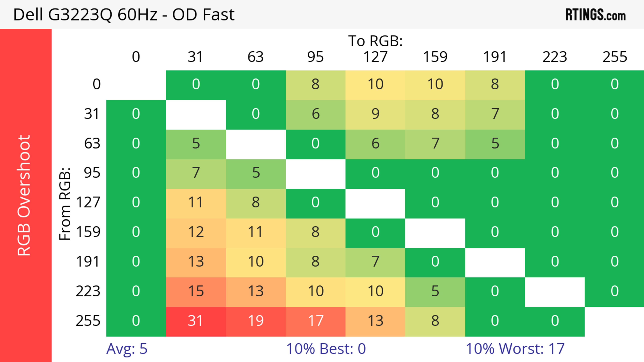Screen dimensions: 644x362
Task: Click the RTINGS.com logo
Action: (x=595, y=15)
